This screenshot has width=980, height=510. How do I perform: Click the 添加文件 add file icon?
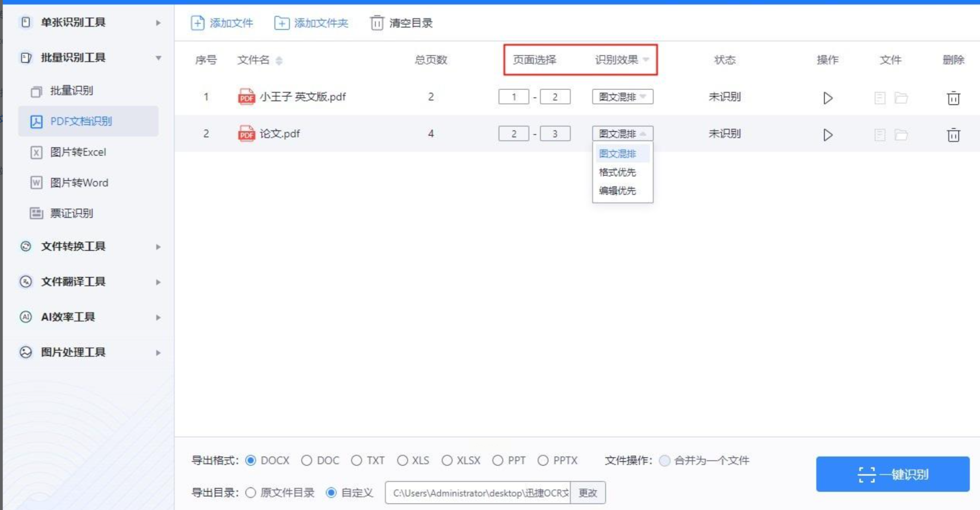click(197, 23)
